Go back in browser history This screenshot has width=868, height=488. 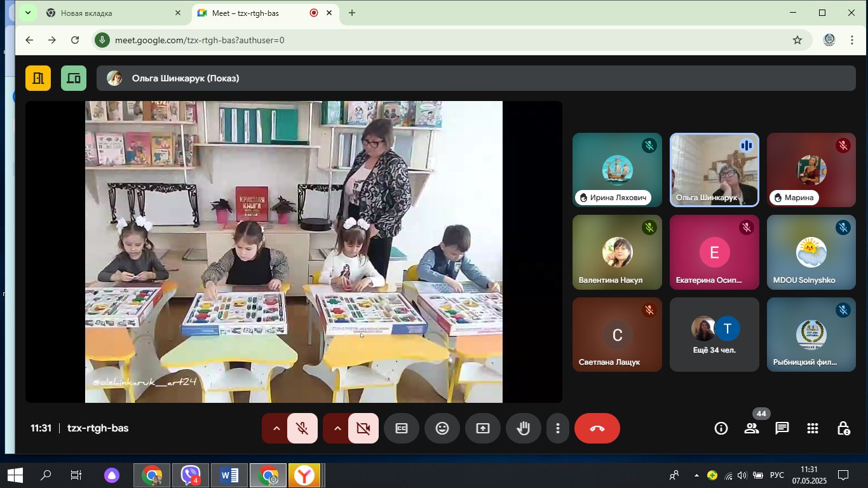[29, 40]
